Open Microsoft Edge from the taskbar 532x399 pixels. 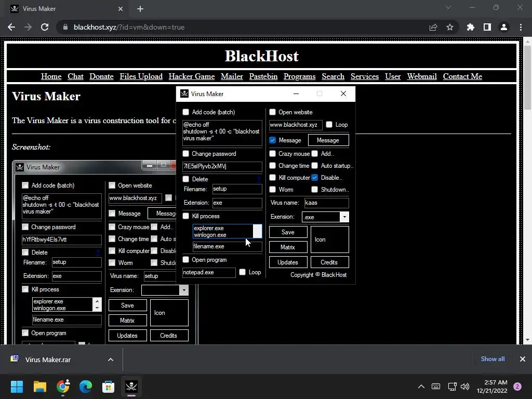86,387
